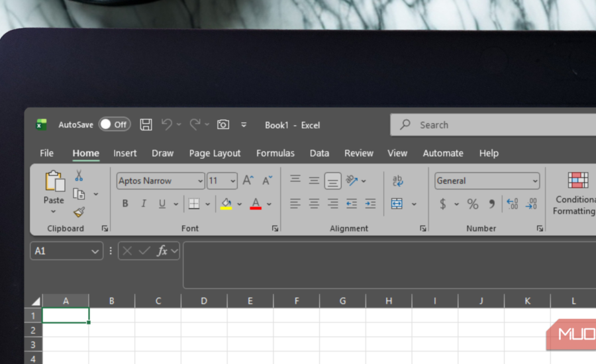Copy the selected cells
Image resolution: width=596 pixels, height=364 pixels.
(x=79, y=194)
